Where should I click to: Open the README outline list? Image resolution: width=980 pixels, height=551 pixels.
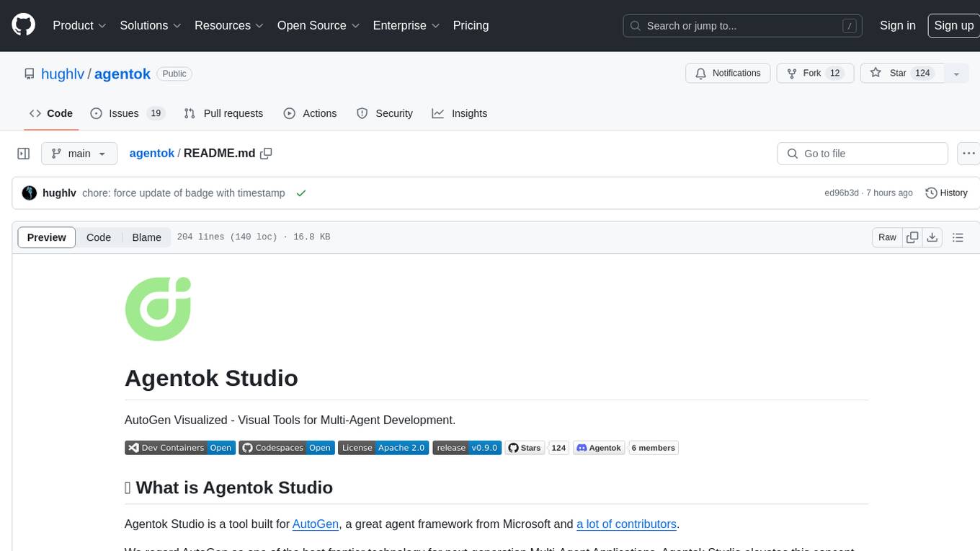point(958,237)
